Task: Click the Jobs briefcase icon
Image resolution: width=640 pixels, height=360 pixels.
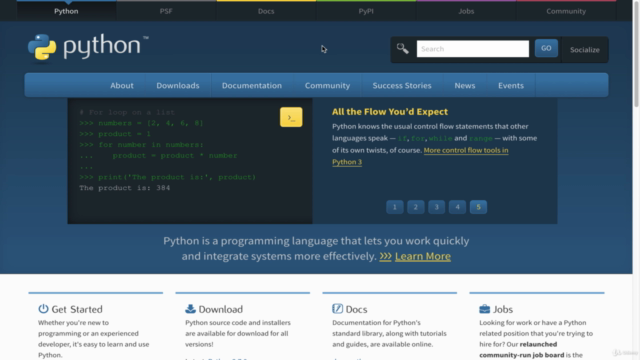Action: point(484,309)
